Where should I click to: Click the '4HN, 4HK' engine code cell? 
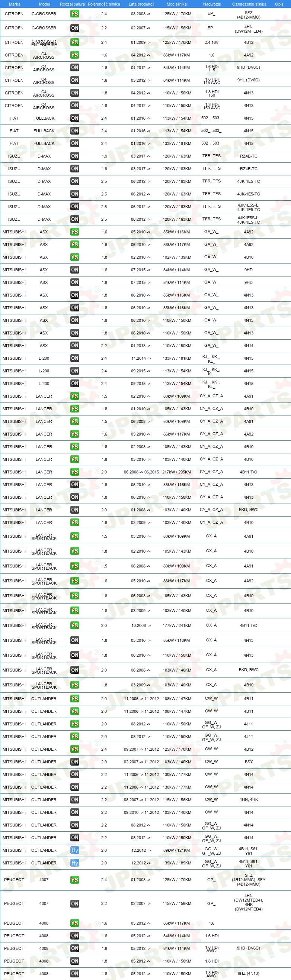pos(249,800)
